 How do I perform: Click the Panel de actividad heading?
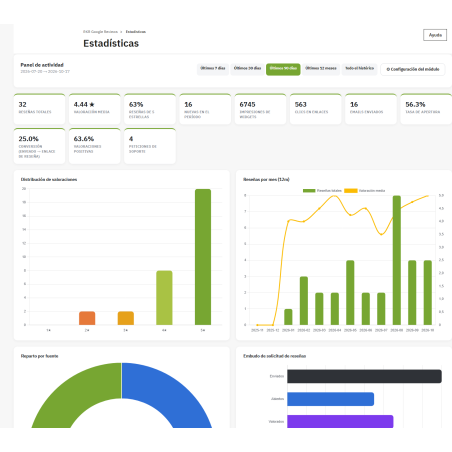click(42, 65)
